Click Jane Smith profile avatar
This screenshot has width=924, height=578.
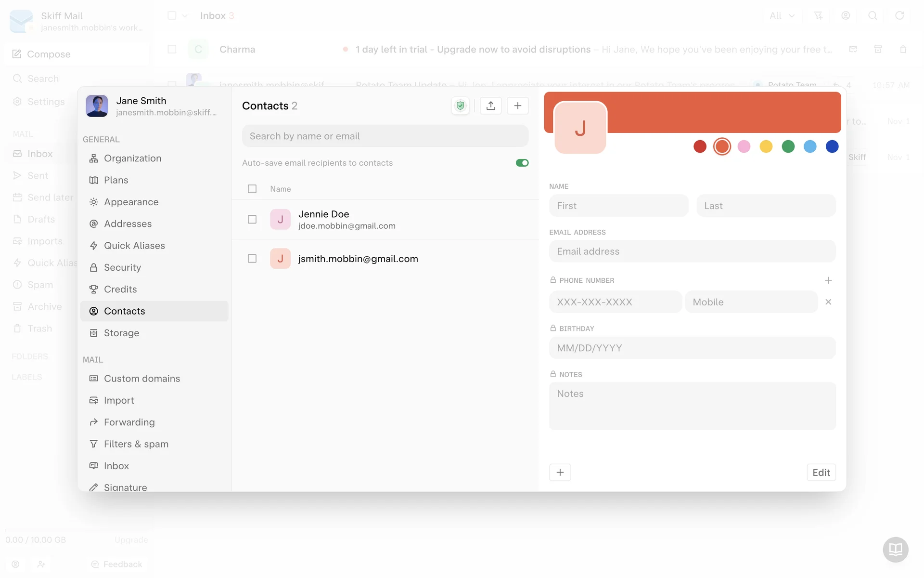pyautogui.click(x=97, y=106)
